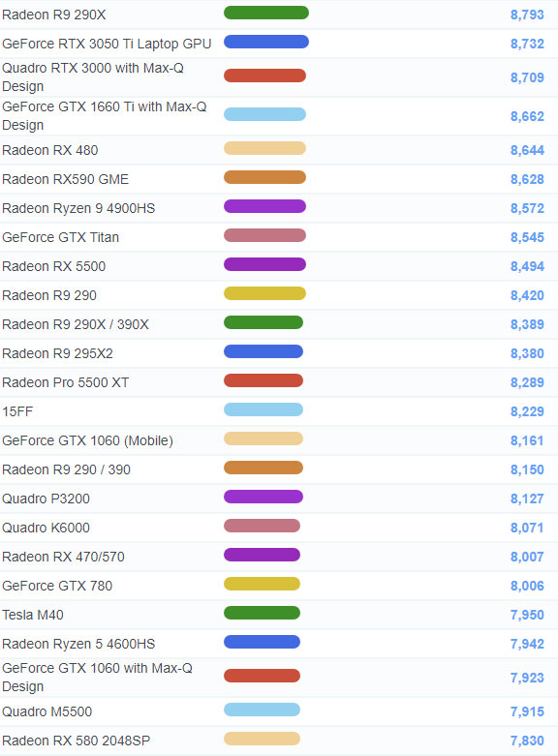Open Radeon R9 290X / 390X entry

[x=76, y=324]
